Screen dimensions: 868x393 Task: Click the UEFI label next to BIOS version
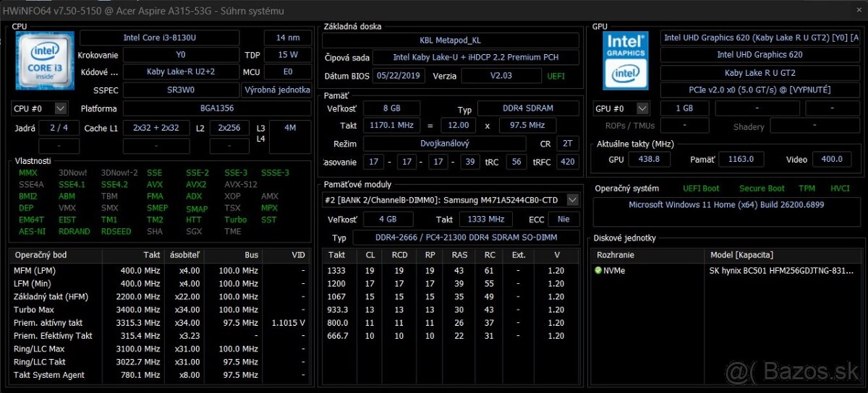(x=556, y=76)
